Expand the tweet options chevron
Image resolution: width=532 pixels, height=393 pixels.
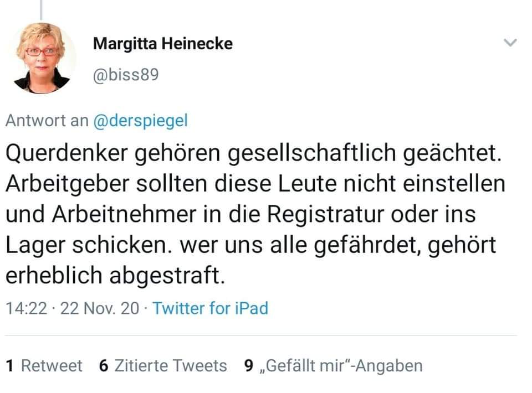pyautogui.click(x=510, y=43)
